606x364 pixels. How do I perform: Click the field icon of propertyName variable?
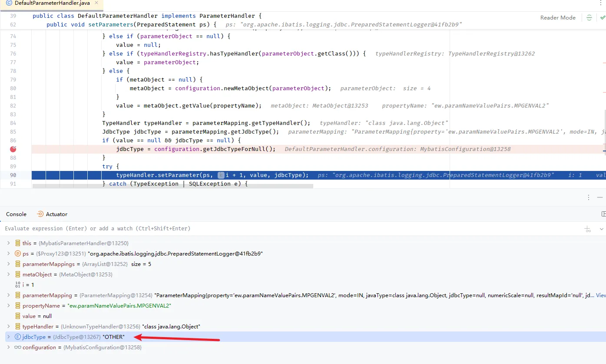(x=18, y=306)
